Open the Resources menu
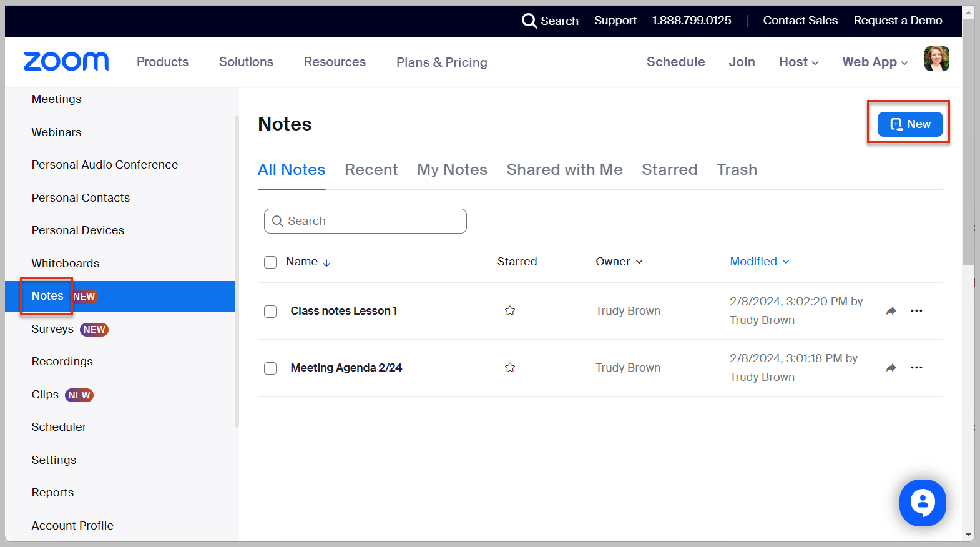The image size is (980, 547). 335,62
